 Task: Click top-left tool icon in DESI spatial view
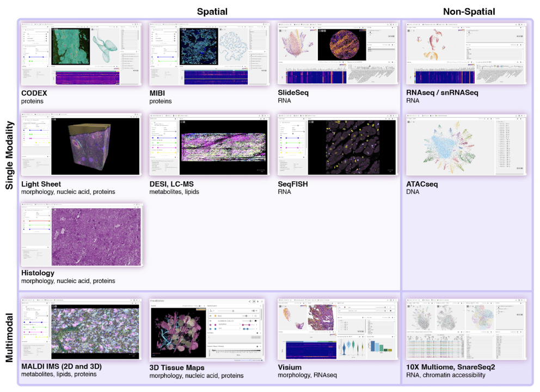click(x=185, y=124)
